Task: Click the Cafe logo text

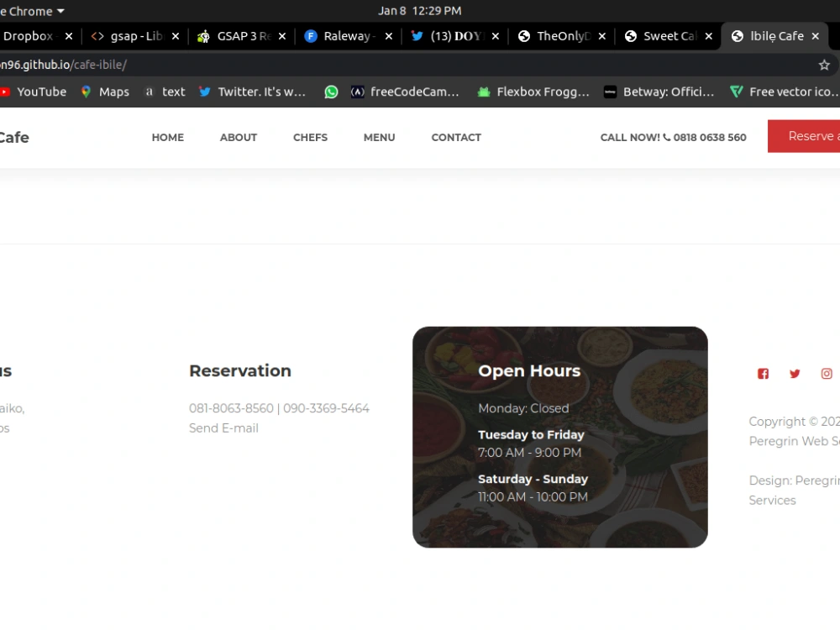Action: (x=14, y=138)
